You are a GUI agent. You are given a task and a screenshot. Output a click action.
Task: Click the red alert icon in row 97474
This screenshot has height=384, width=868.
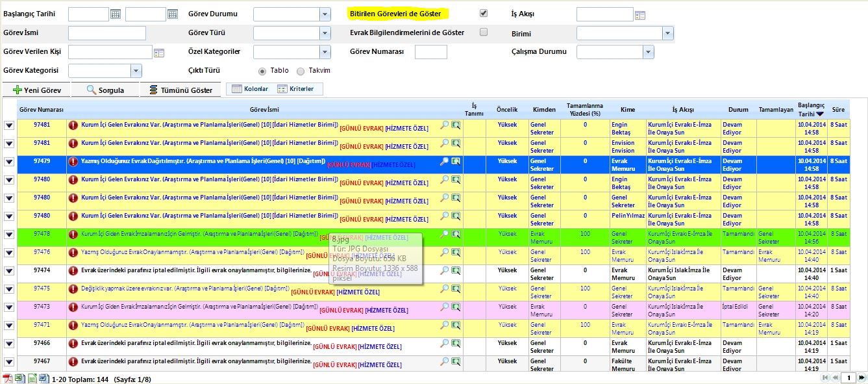click(73, 271)
